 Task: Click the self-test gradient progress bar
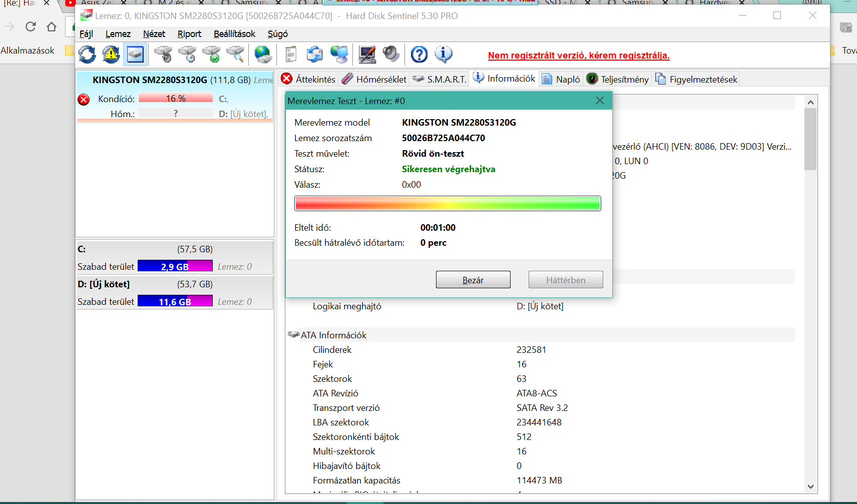pyautogui.click(x=448, y=204)
